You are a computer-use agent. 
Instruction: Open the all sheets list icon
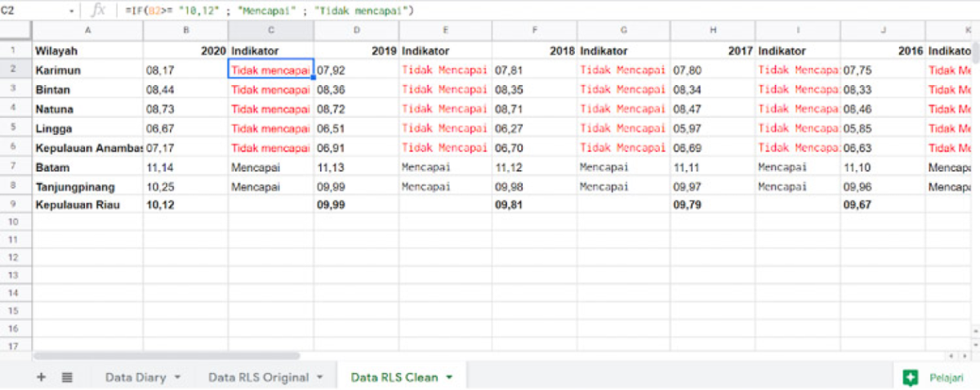[67, 377]
